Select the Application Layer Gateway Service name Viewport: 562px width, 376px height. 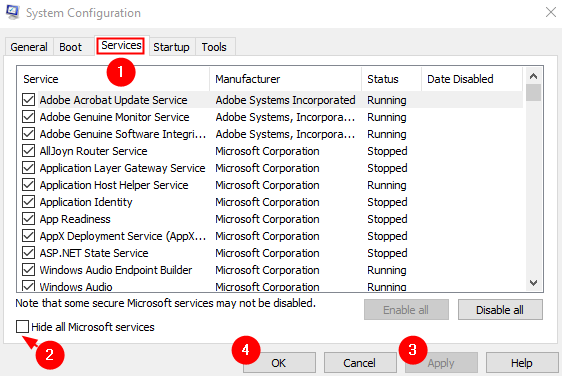pos(122,168)
